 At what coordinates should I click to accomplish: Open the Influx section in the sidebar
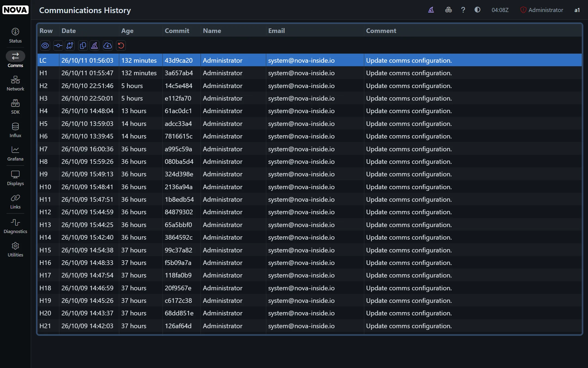click(x=15, y=130)
